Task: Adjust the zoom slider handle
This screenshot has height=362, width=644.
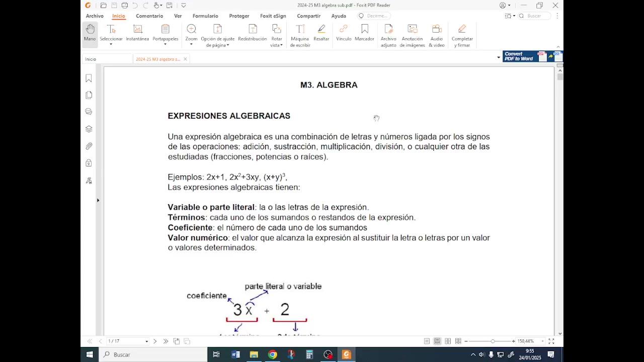Action: click(x=493, y=341)
